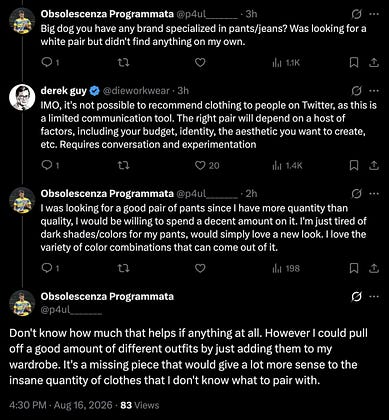Open more options menu on the main tweet

click(x=374, y=296)
